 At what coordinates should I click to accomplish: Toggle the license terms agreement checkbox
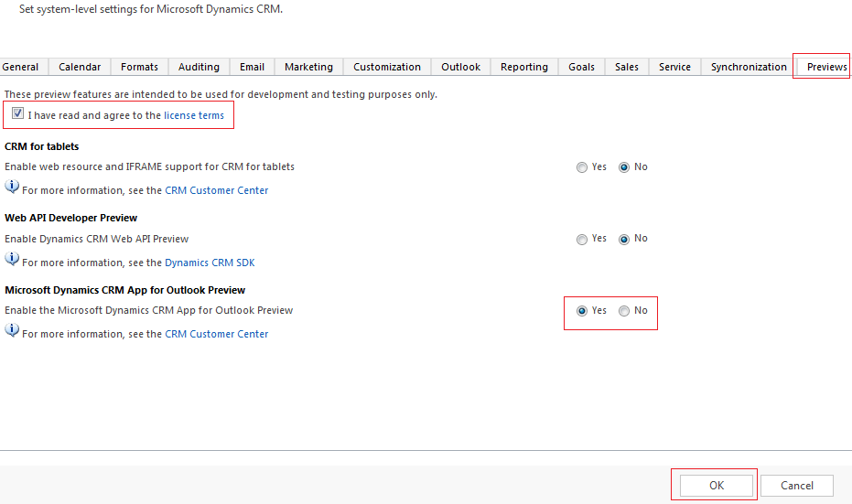click(17, 113)
